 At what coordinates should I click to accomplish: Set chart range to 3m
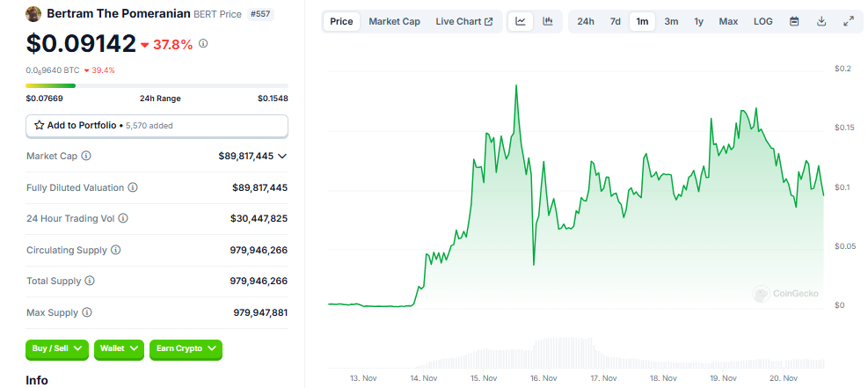click(x=672, y=22)
